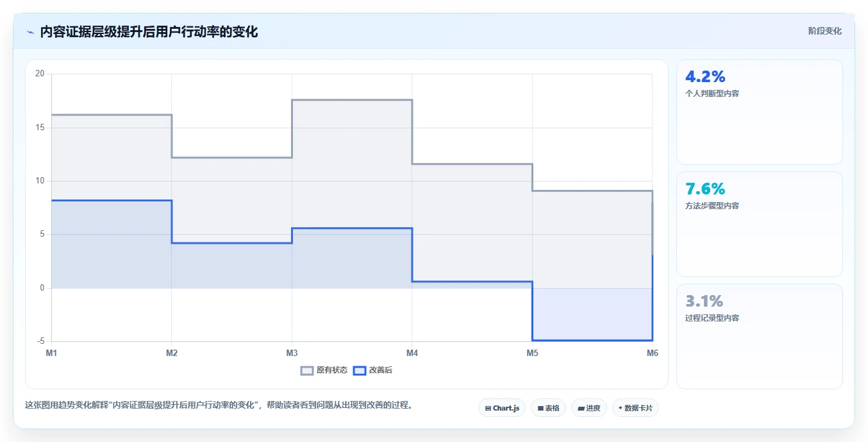This screenshot has width=868, height=442.
Task: Click the chart description caption below
Action: coord(219,405)
